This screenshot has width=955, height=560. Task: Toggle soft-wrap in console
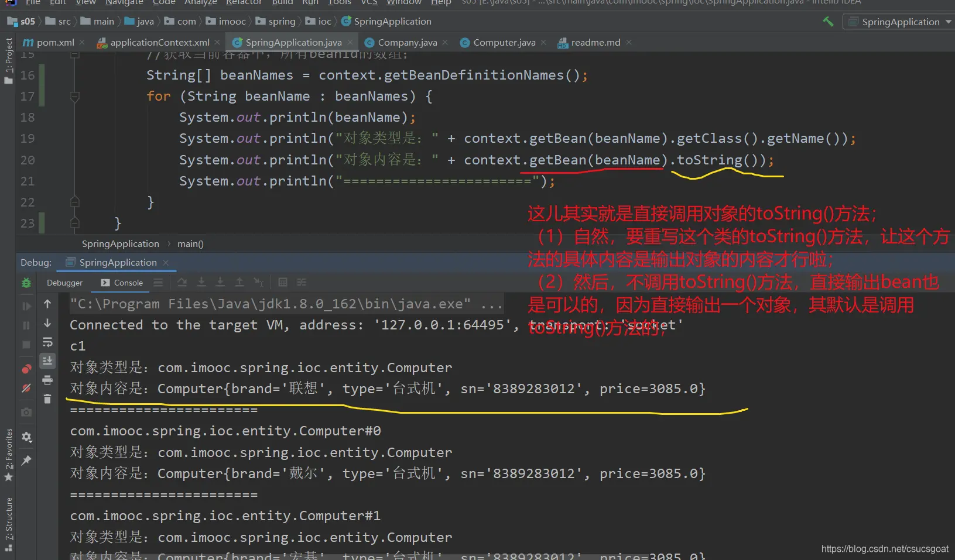coord(47,342)
